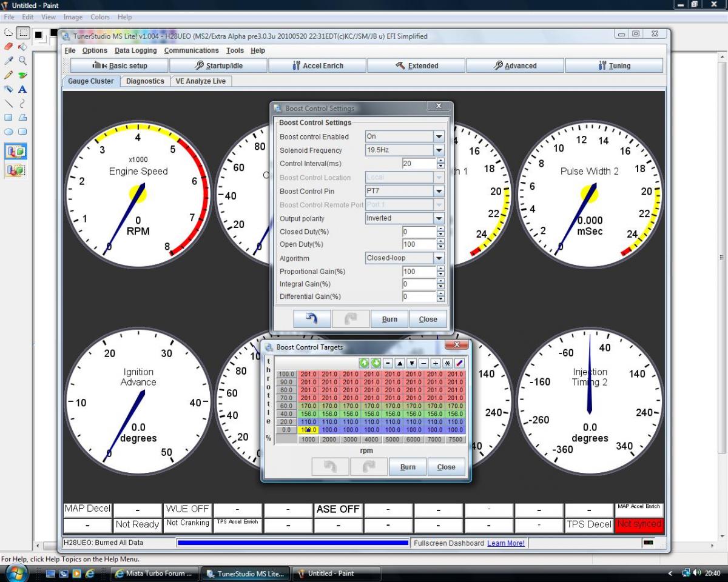Click the Proportional Gain input field
Viewport: 728px width, 582px height.
[x=419, y=272]
